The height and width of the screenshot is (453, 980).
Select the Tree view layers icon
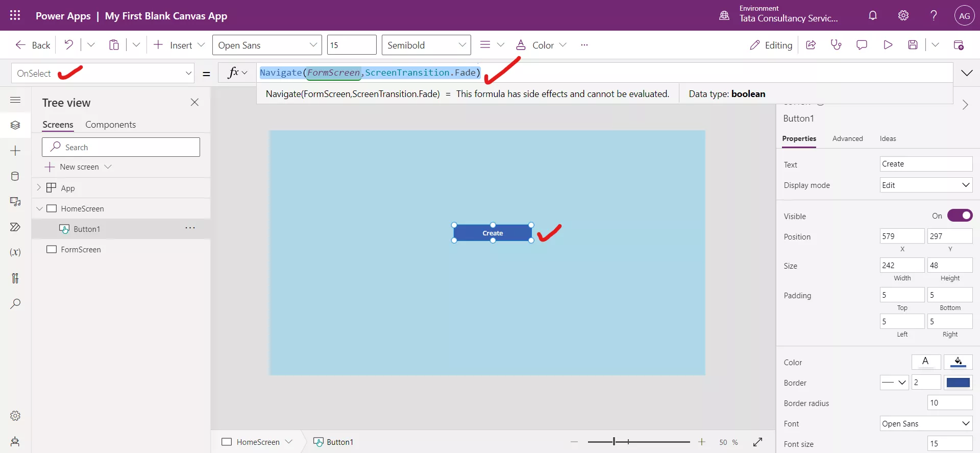(15, 125)
